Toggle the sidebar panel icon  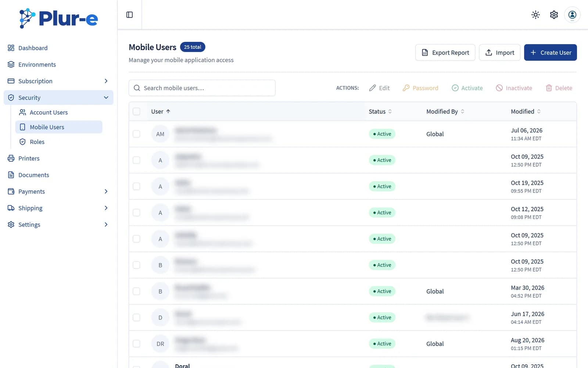click(x=129, y=15)
